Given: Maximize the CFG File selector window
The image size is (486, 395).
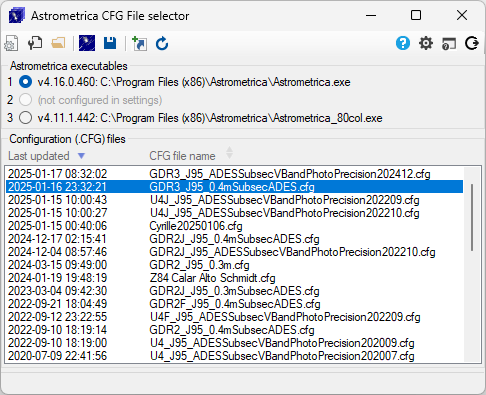Looking at the screenshot, I should 416,15.
